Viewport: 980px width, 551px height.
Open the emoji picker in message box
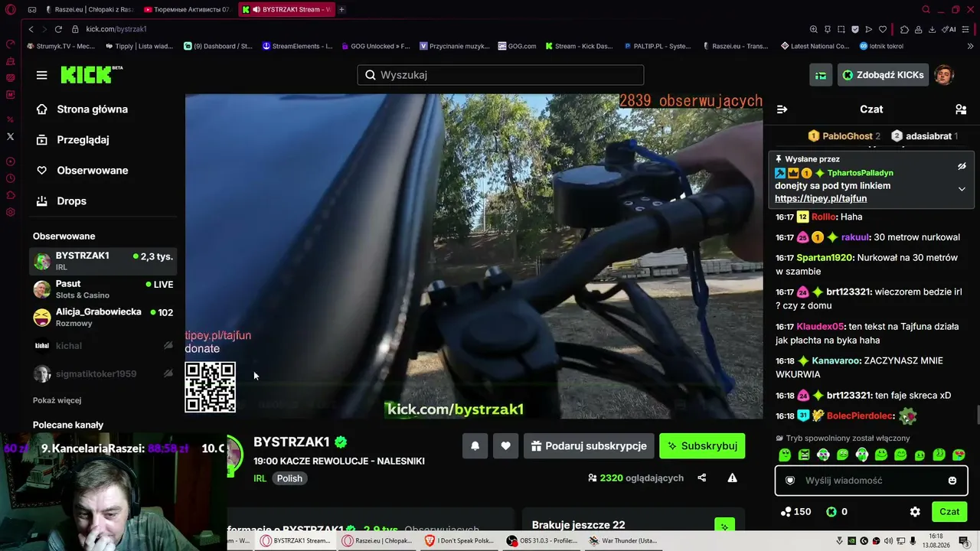click(x=952, y=481)
